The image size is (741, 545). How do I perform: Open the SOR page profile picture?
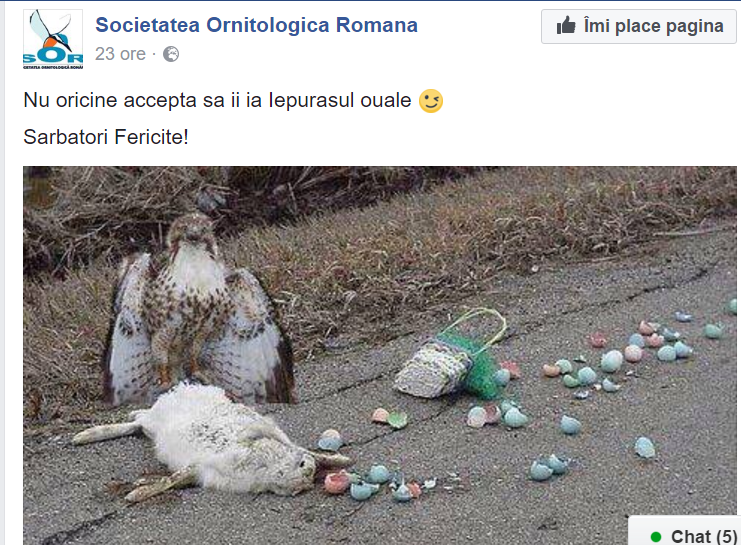click(53, 40)
